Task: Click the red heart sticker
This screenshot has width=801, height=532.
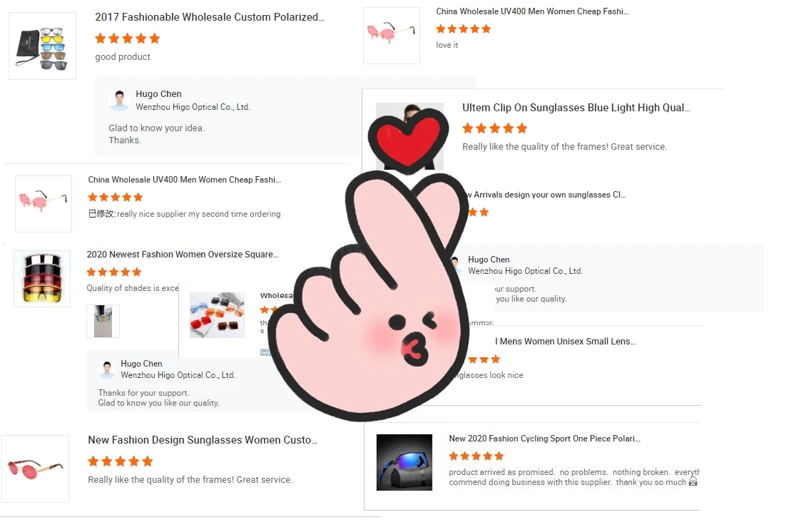Action: click(x=408, y=141)
